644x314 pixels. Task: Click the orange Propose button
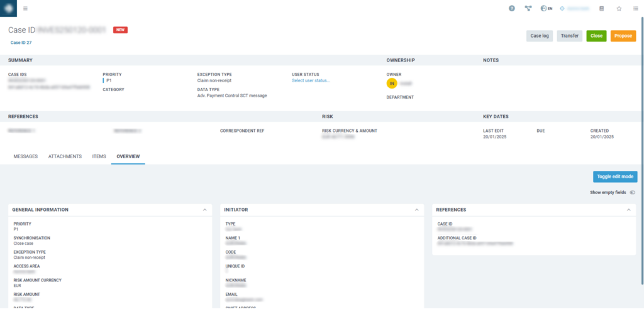[x=623, y=36]
